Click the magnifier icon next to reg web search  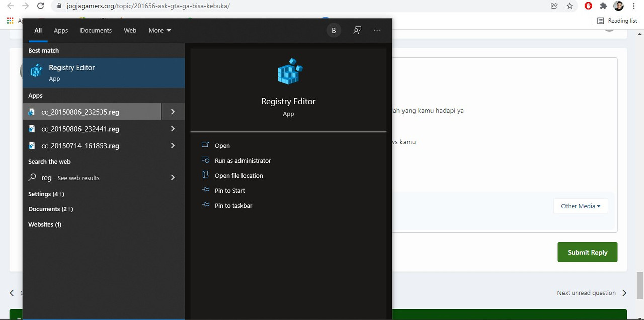click(32, 178)
